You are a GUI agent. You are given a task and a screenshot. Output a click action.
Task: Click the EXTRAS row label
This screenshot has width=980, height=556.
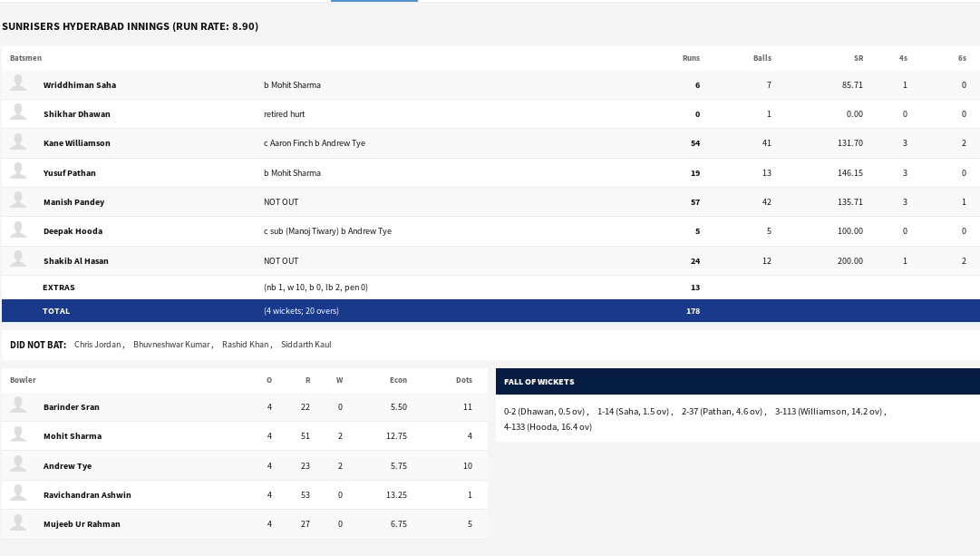[59, 288]
